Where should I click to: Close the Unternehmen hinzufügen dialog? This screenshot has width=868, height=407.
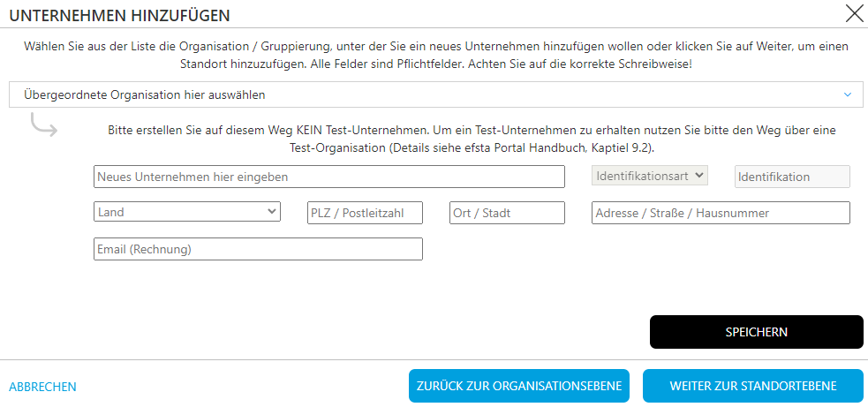854,13
